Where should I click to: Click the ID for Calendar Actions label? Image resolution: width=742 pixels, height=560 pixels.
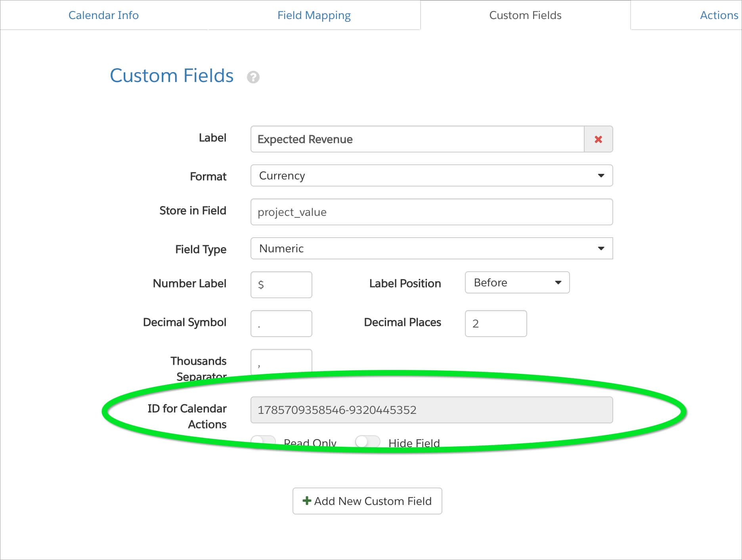coord(187,416)
